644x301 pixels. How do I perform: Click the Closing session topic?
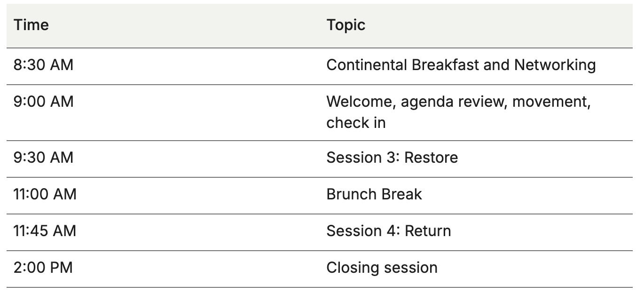click(382, 267)
